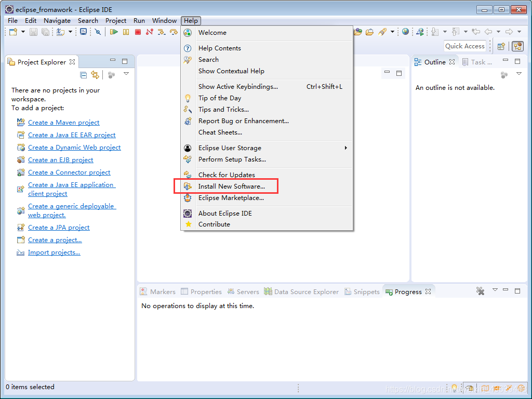Click the Create a Maven project link
532x399 pixels.
point(64,123)
